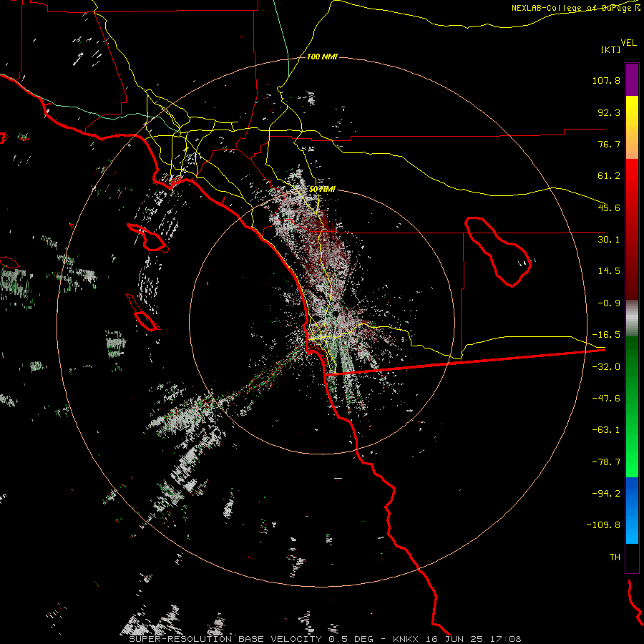This screenshot has height=644, width=644.
Task: Click the -109.8 velocity scale value
Action: pos(603,525)
